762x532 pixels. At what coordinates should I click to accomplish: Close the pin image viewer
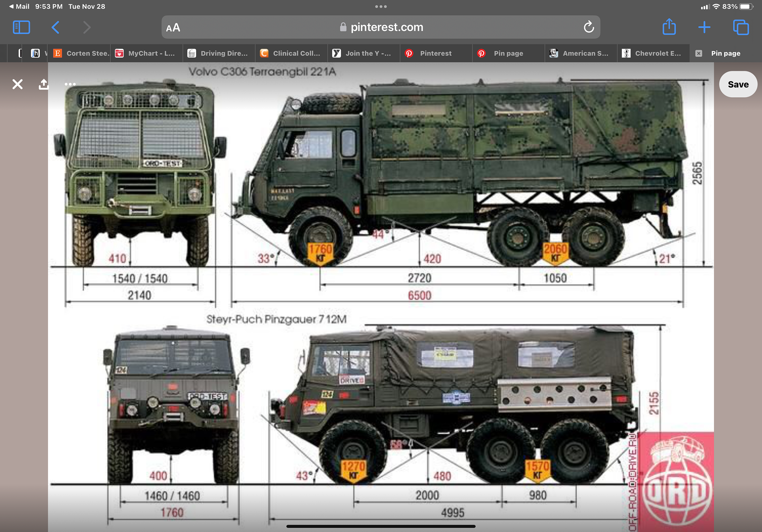(17, 84)
